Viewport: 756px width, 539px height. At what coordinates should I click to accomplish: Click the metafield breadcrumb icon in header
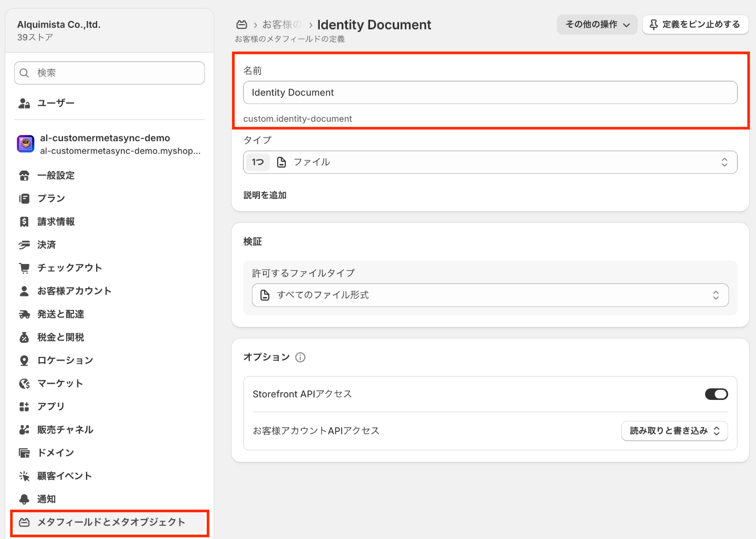click(x=241, y=25)
